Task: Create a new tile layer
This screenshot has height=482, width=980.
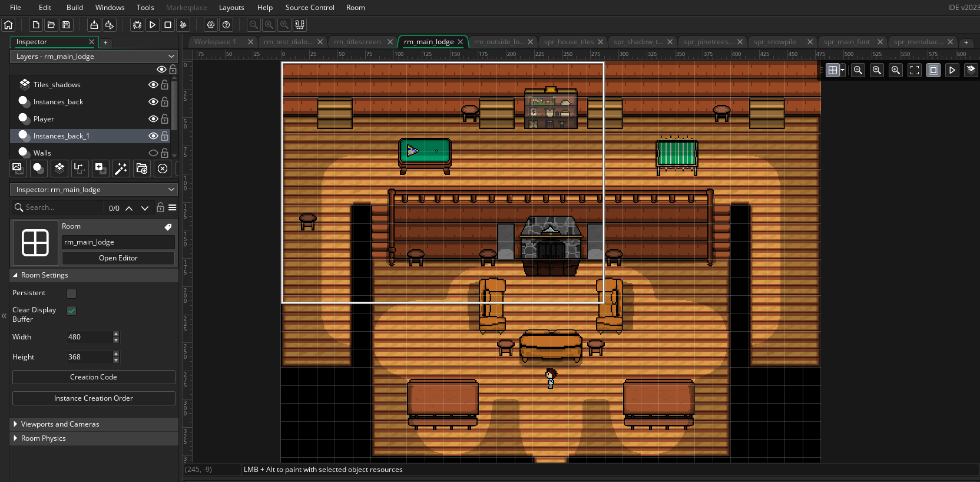Action: (x=59, y=169)
